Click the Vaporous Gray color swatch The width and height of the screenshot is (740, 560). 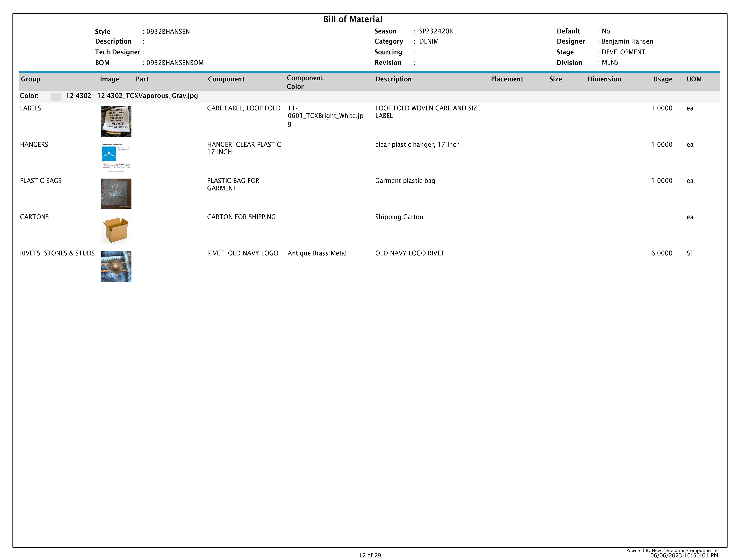point(56,97)
